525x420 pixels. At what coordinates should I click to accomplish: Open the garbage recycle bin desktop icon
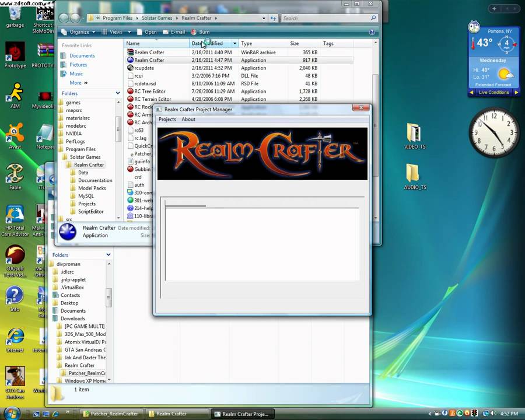(15, 17)
